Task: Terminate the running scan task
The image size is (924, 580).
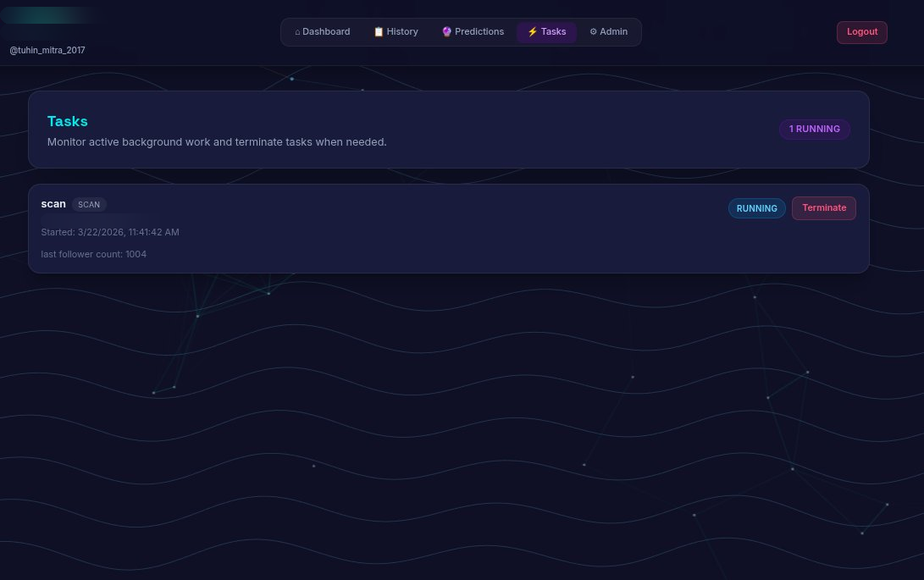Action: point(823,208)
